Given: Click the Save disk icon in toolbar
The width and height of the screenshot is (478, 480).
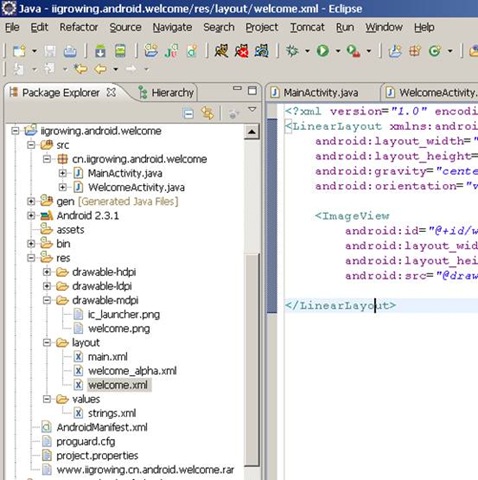Looking at the screenshot, I should [x=50, y=51].
